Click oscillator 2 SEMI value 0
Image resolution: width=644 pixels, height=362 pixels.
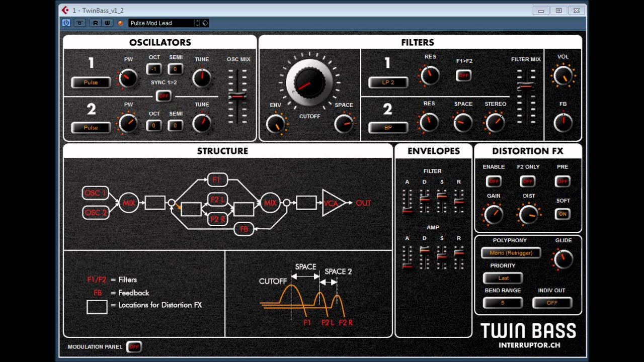176,125
